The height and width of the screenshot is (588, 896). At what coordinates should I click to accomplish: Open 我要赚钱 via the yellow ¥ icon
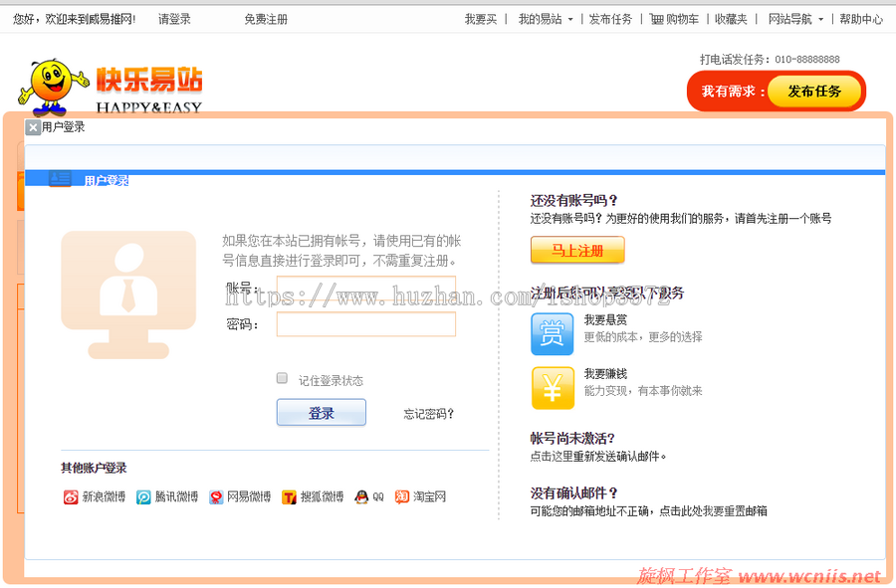pos(553,387)
